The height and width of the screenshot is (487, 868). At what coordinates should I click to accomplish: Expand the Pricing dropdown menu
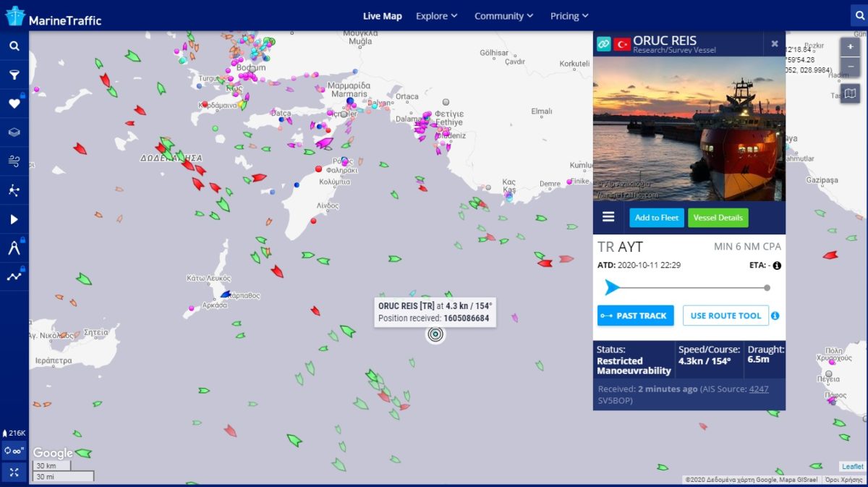coord(569,16)
